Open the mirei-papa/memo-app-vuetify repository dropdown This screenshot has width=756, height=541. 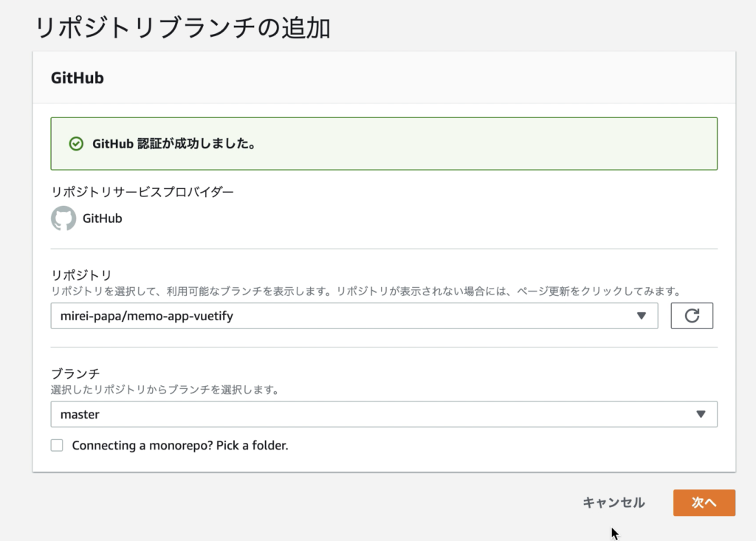click(x=354, y=316)
